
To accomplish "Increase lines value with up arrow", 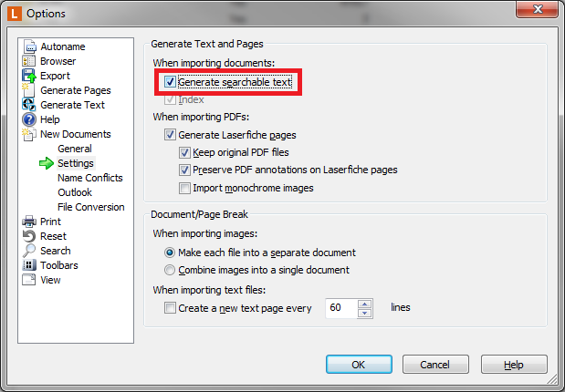I will tap(365, 304).
